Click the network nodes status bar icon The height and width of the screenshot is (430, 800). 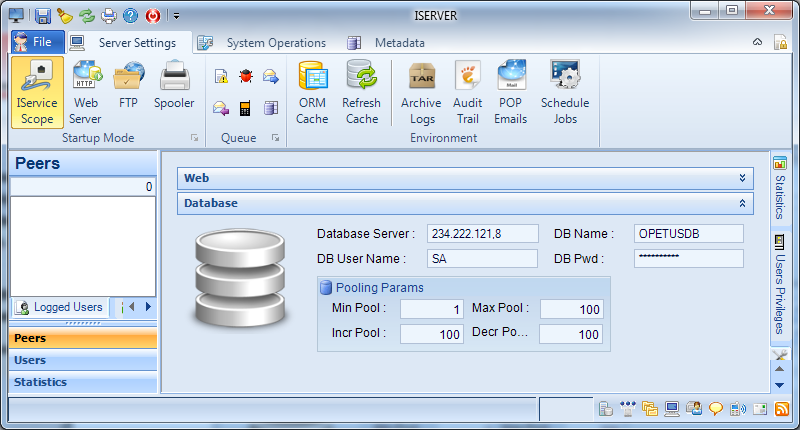628,409
